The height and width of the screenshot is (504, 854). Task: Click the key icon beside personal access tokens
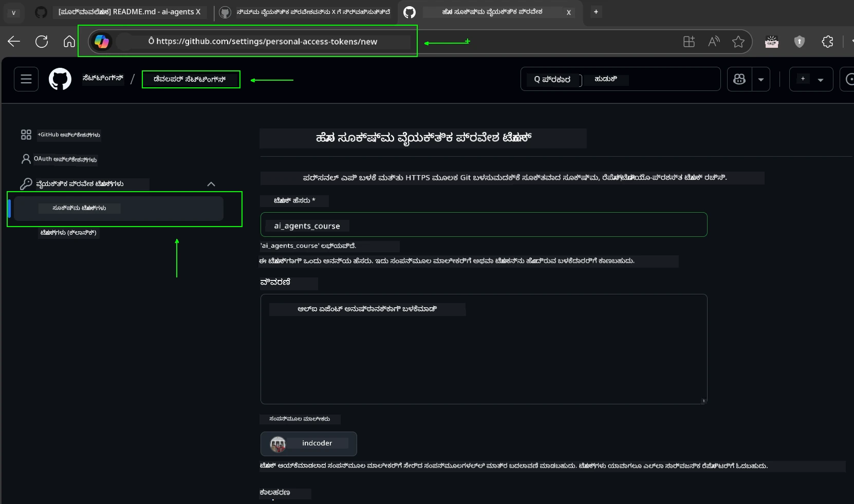tap(26, 184)
